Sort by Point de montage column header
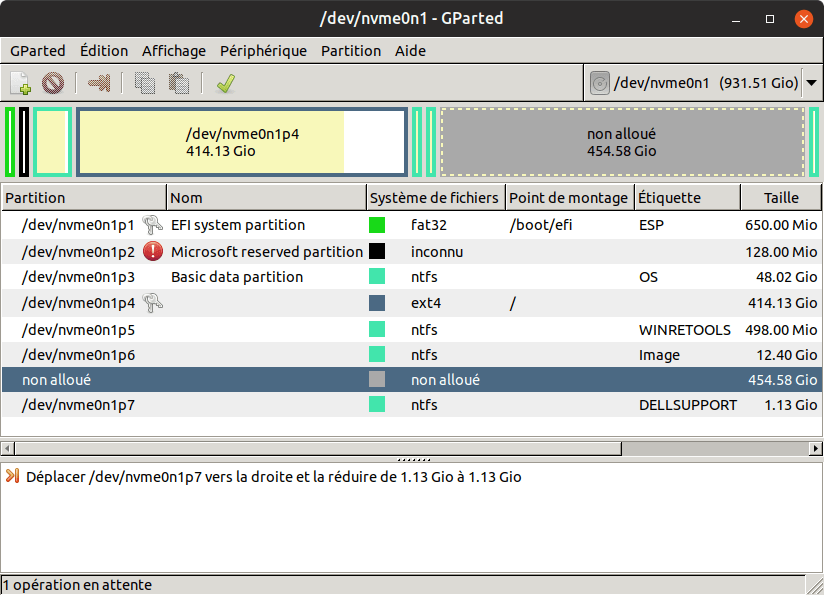Screen dimensions: 824x595 coord(570,198)
